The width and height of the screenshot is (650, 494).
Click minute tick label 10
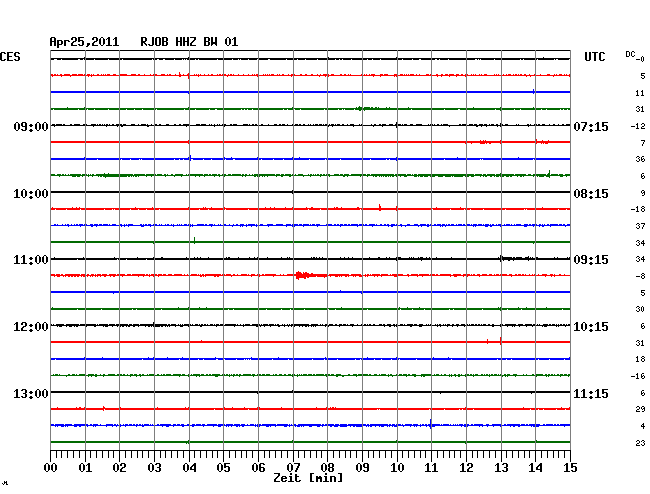tap(397, 468)
